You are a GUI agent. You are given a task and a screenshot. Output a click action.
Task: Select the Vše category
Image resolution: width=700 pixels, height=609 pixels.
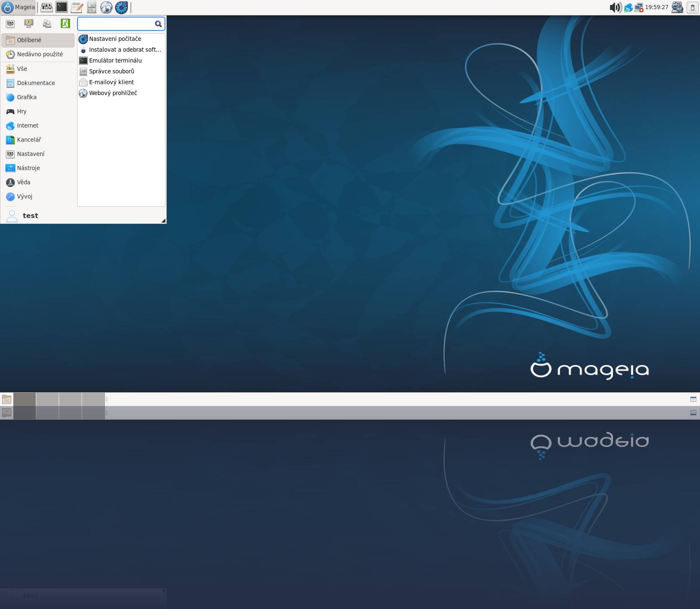click(x=38, y=69)
